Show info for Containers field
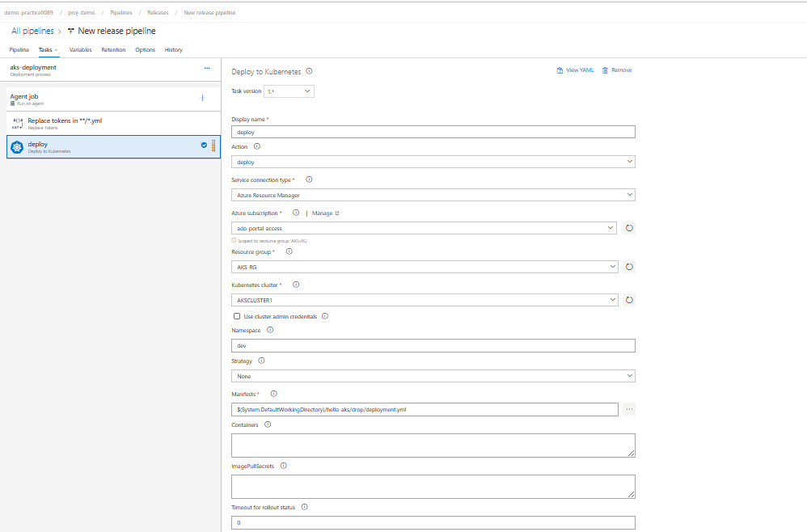The height and width of the screenshot is (532, 807). [267, 424]
